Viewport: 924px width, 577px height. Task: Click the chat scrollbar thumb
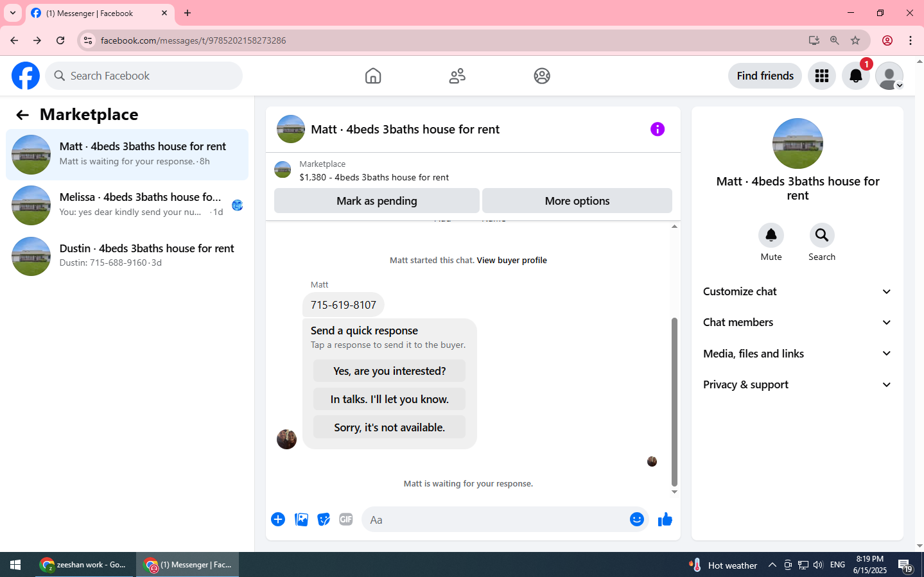pos(674,402)
